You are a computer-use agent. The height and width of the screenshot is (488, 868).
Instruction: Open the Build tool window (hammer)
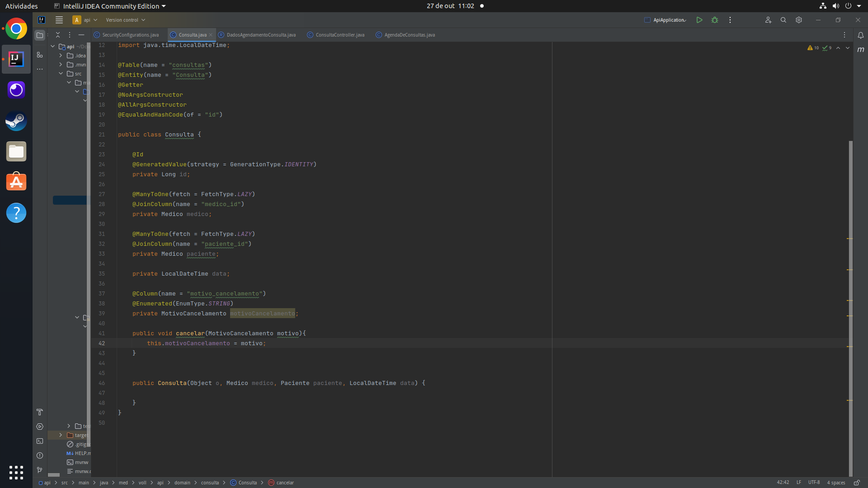[40, 412]
